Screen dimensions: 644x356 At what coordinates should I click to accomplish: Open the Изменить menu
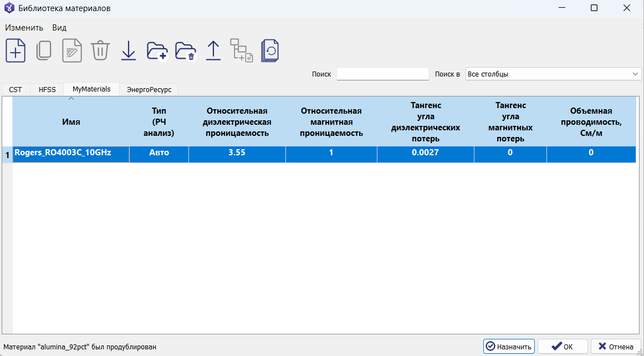click(24, 28)
